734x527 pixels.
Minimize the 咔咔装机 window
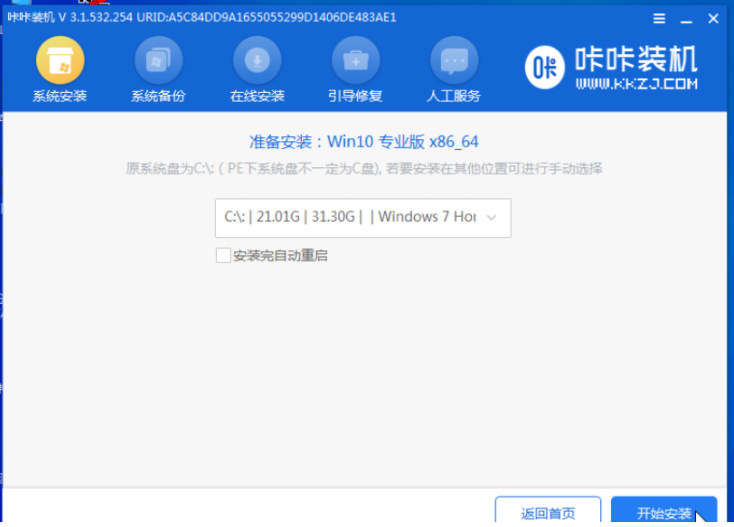coord(684,17)
